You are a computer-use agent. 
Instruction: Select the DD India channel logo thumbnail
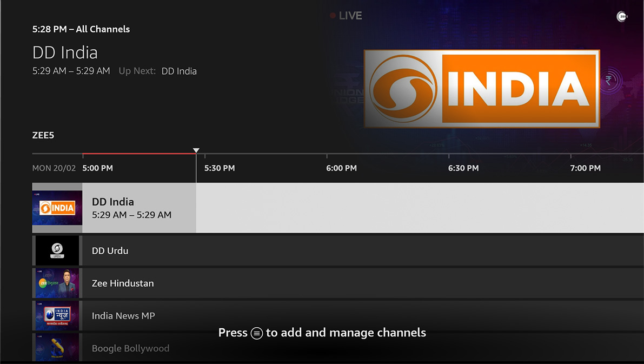[57, 208]
